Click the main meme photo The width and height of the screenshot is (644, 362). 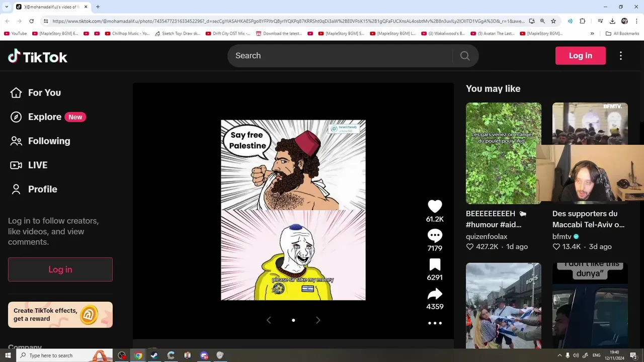[x=293, y=210]
